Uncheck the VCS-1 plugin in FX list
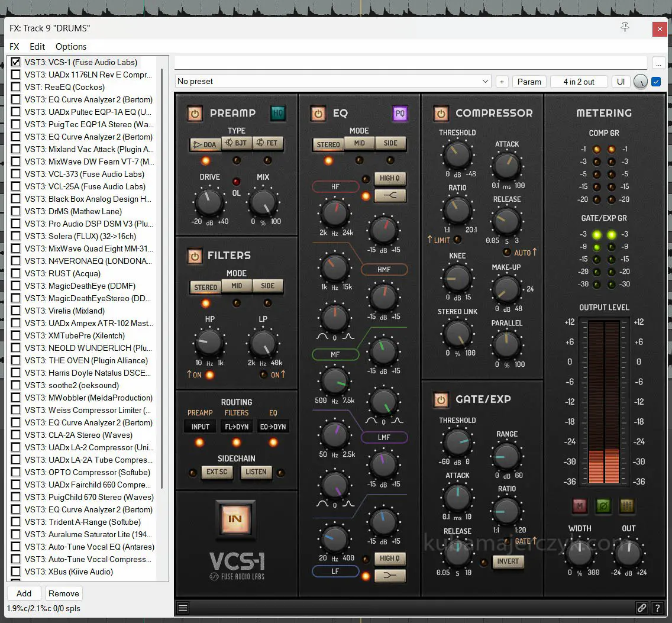Image resolution: width=672 pixels, height=623 pixels. pos(16,62)
